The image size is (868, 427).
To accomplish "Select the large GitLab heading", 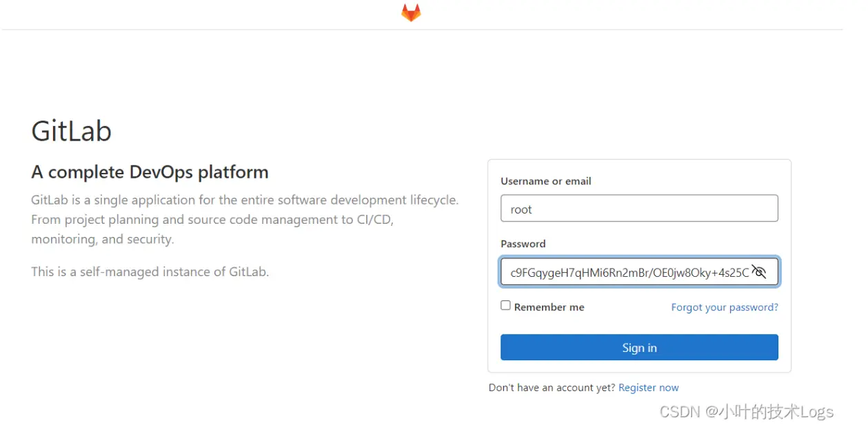I will click(x=71, y=131).
